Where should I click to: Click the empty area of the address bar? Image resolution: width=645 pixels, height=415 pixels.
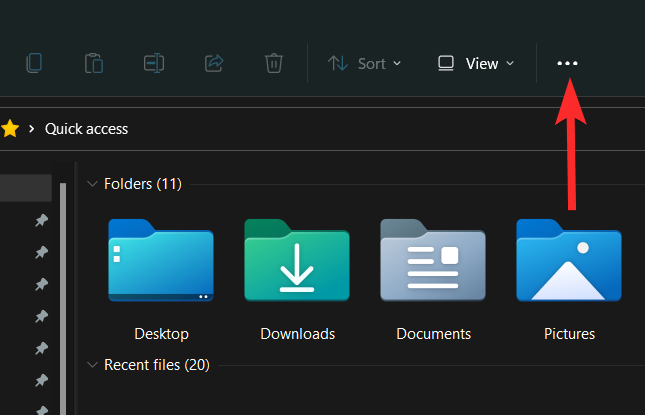pyautogui.click(x=400, y=129)
